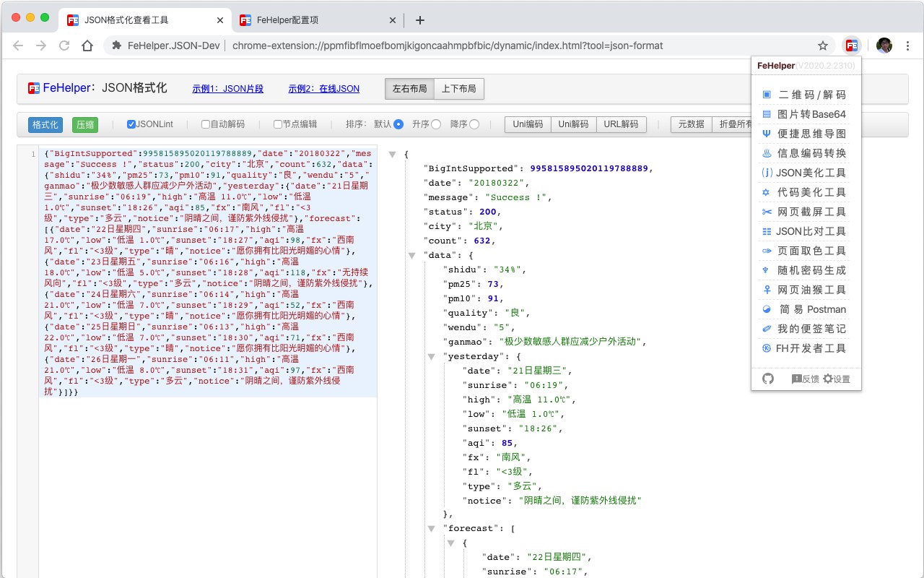Open the 网页油猴工具 userscript tool

[x=805, y=290]
